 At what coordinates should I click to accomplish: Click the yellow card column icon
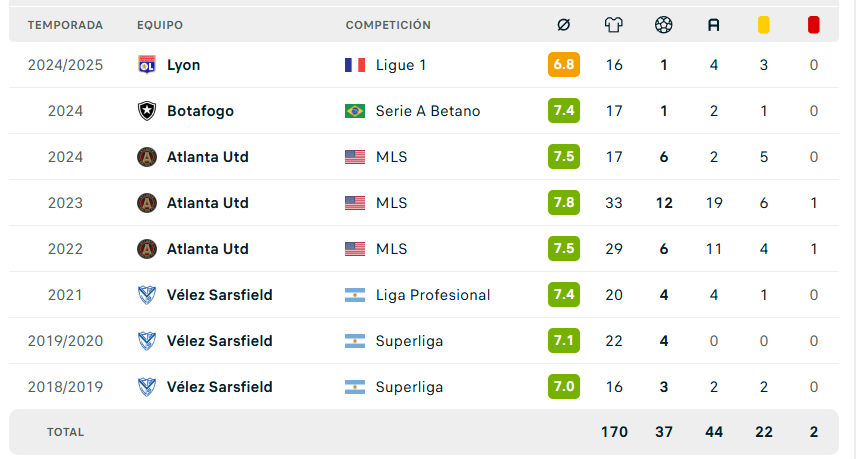[763, 25]
